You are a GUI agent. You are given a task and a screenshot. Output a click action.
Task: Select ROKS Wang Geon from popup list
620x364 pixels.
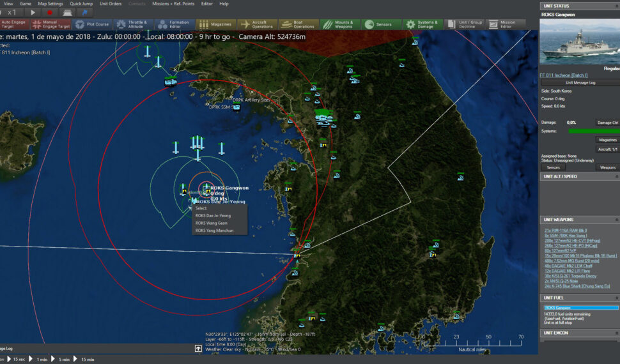212,223
